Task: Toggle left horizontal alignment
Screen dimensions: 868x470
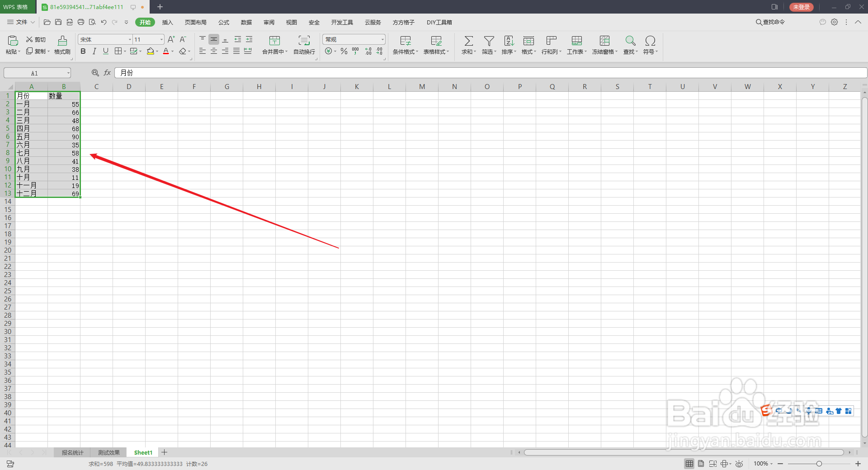Action: pos(203,51)
